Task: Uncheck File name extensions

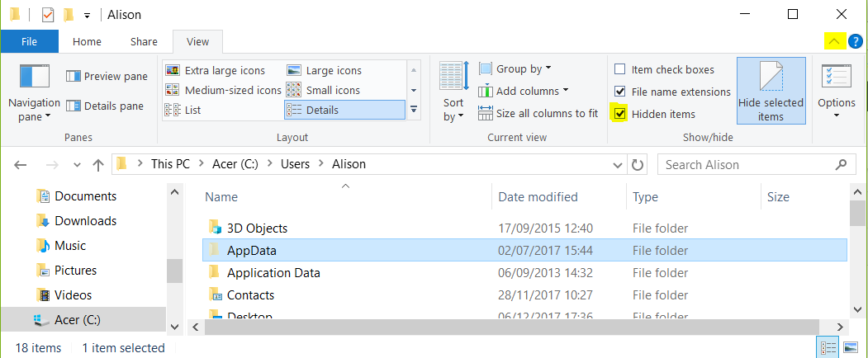Action: pos(672,92)
